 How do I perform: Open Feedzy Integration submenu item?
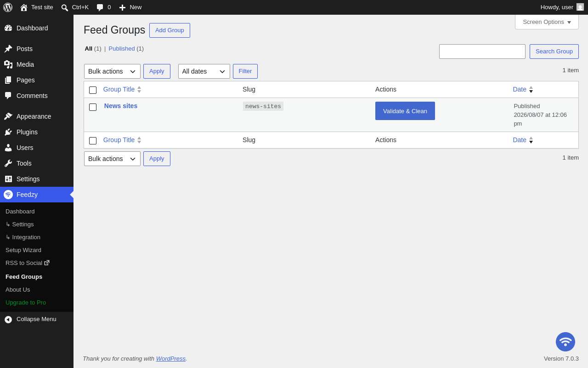[23, 237]
